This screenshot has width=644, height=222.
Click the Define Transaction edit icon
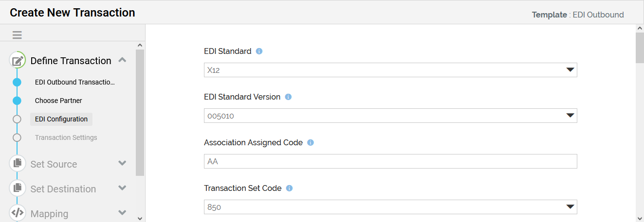tap(18, 61)
